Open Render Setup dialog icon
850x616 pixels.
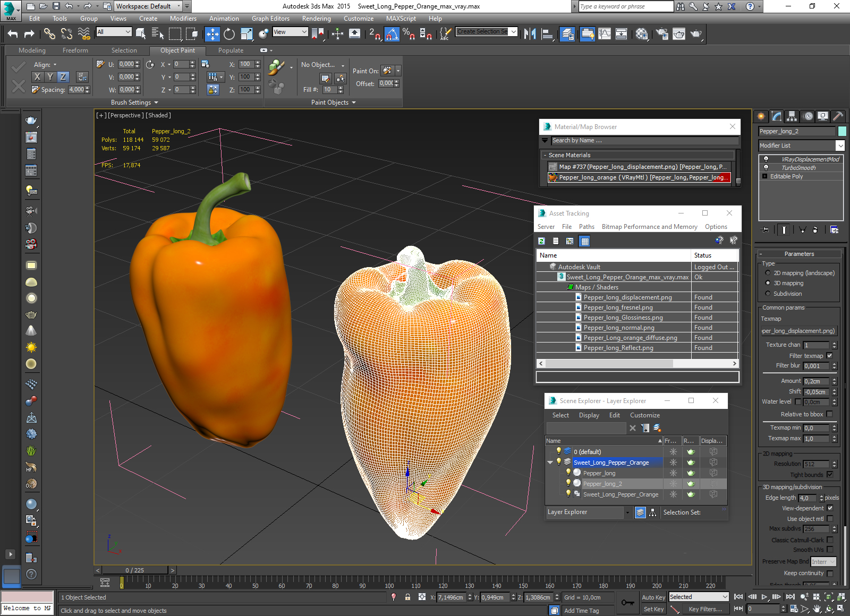click(662, 34)
